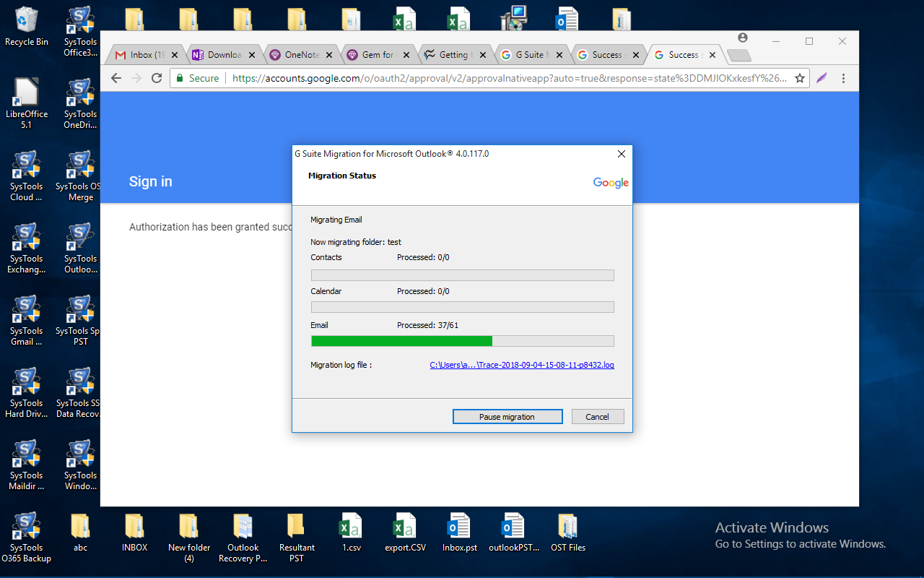
Task: Click Pause migration button
Action: (x=507, y=417)
